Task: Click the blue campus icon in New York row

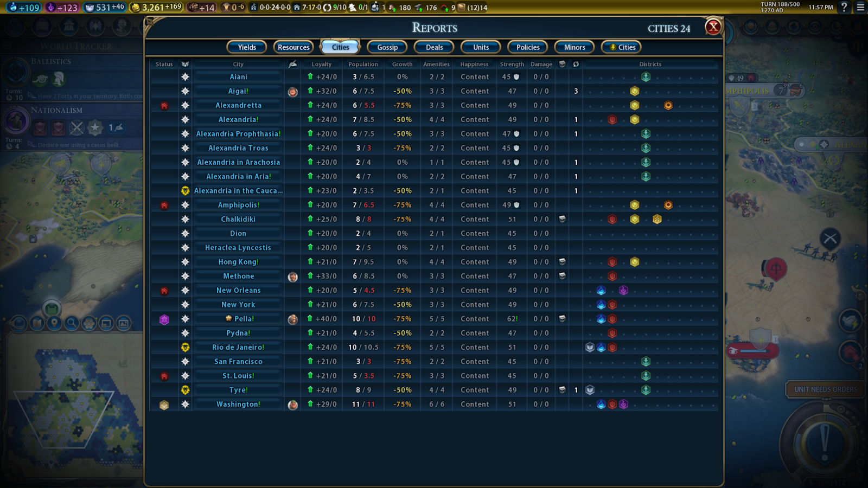Action: click(x=601, y=305)
